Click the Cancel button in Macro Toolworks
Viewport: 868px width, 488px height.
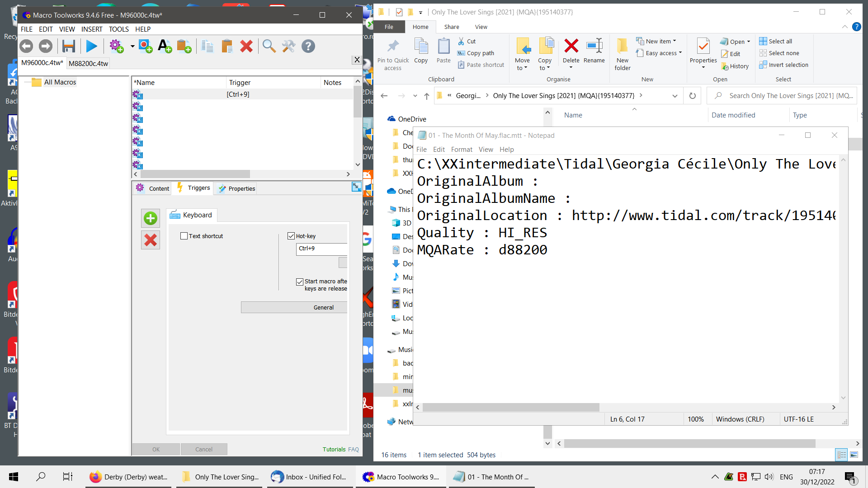[x=204, y=449]
